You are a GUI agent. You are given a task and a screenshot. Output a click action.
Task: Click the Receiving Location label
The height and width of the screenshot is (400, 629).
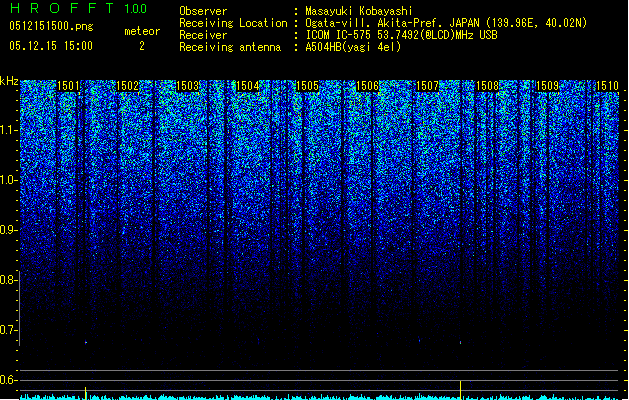[233, 23]
